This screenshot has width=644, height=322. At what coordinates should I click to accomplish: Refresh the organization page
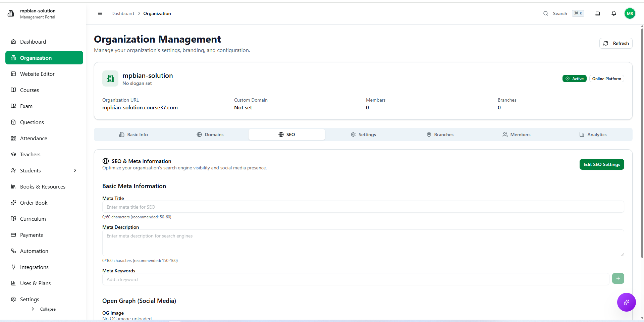tap(615, 43)
